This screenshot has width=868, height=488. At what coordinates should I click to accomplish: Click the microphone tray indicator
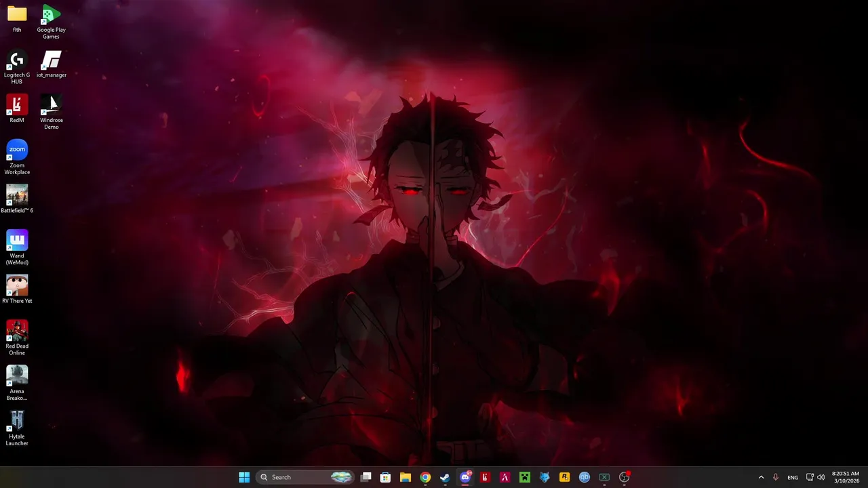point(776,477)
